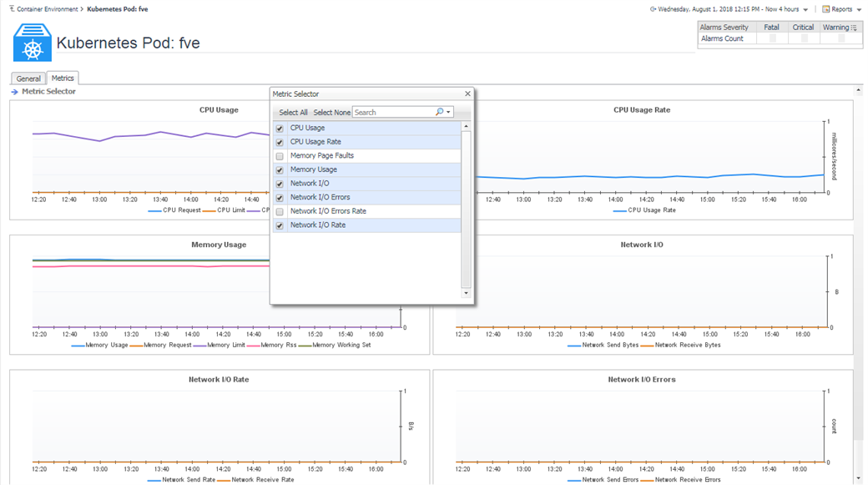Click the Kubernetes Pod: fve breadcrumb
The height and width of the screenshot is (485, 868).
[x=118, y=9]
